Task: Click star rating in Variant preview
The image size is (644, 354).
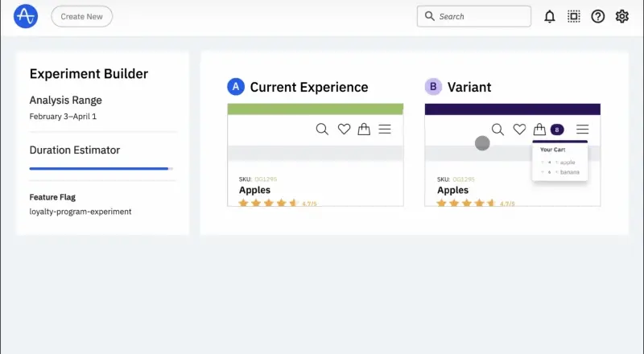Action: point(466,203)
